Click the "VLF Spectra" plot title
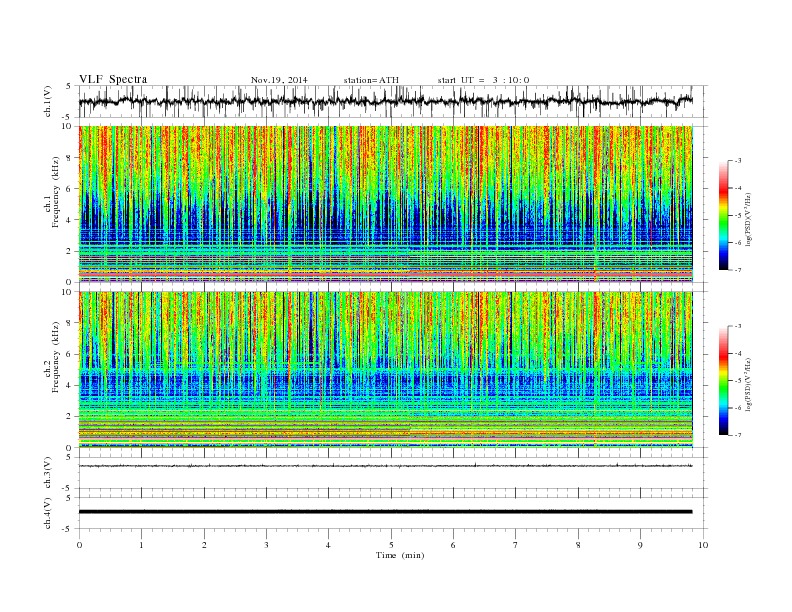Image resolution: width=792 pixels, height=612 pixels. pyautogui.click(x=113, y=79)
